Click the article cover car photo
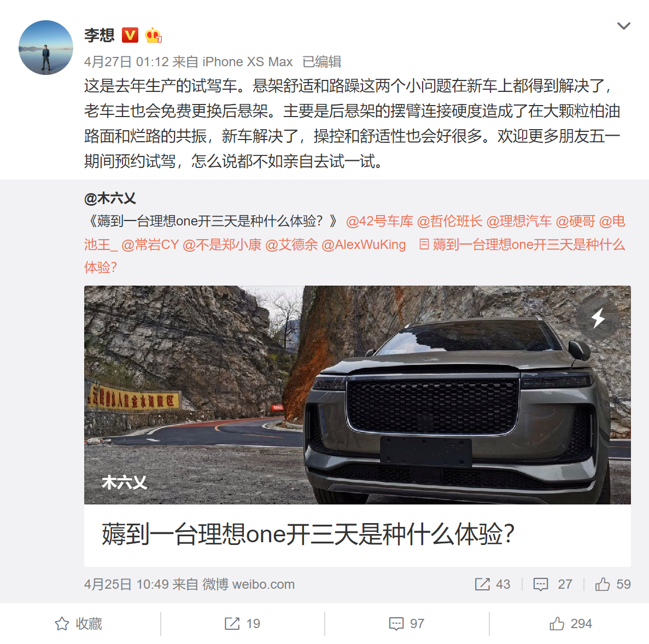Image resolution: width=649 pixels, height=644 pixels. (358, 394)
